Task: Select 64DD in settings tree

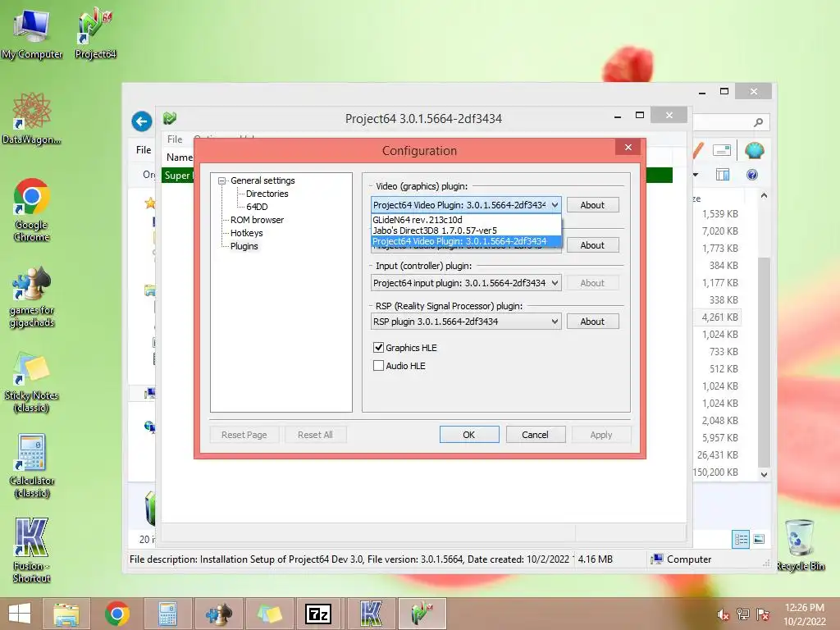Action: coord(257,207)
